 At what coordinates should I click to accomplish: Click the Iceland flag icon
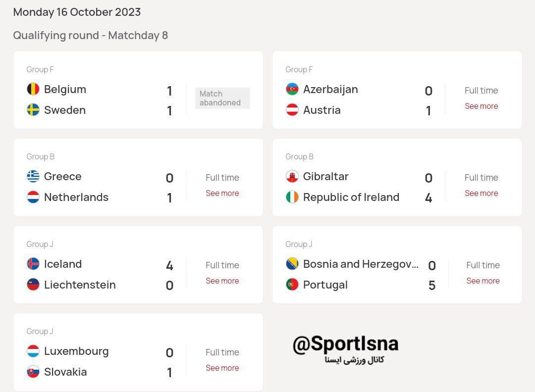(33, 264)
